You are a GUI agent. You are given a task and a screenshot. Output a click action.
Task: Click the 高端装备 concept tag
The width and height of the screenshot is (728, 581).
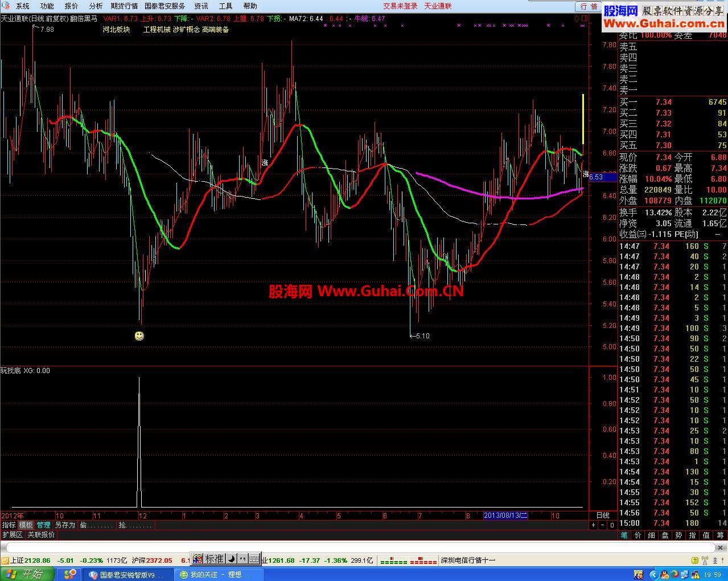click(x=215, y=30)
